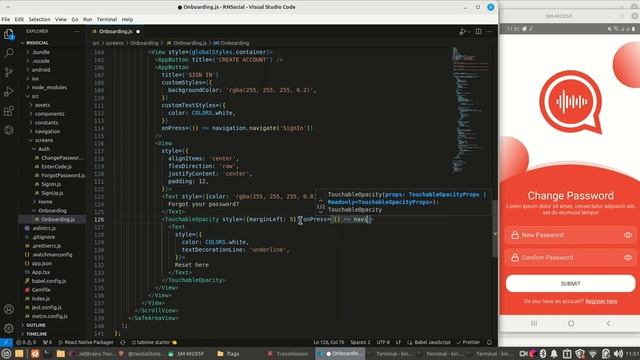The width and height of the screenshot is (640, 360).
Task: Toggle New Password visibility eye icon
Action: pos(628,235)
